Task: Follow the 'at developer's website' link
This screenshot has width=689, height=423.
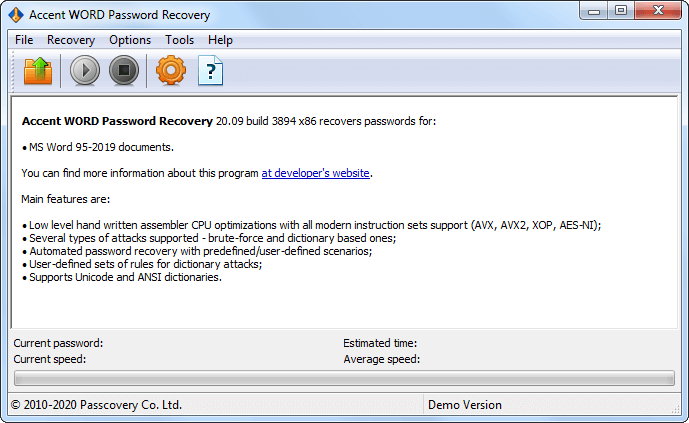Action: [x=315, y=173]
